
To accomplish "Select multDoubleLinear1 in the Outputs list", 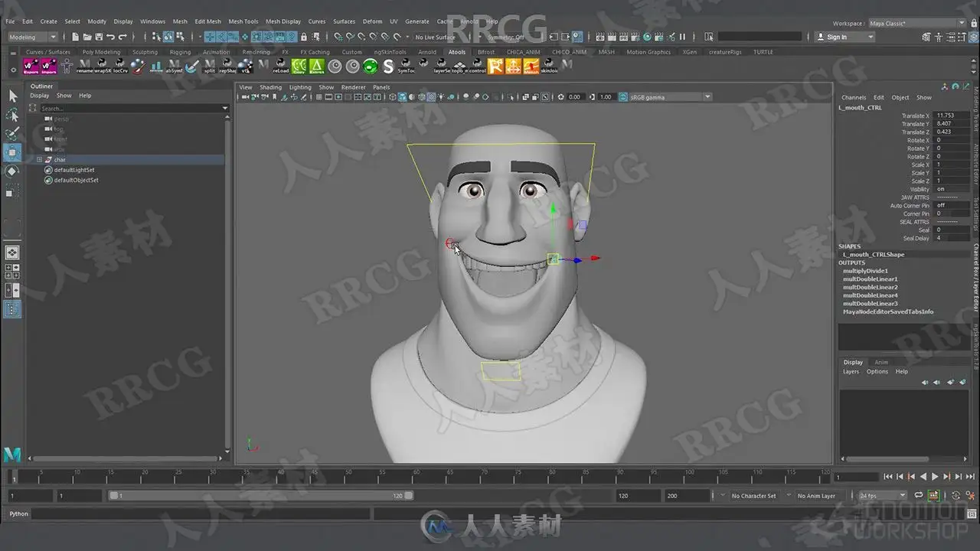I will point(871,279).
